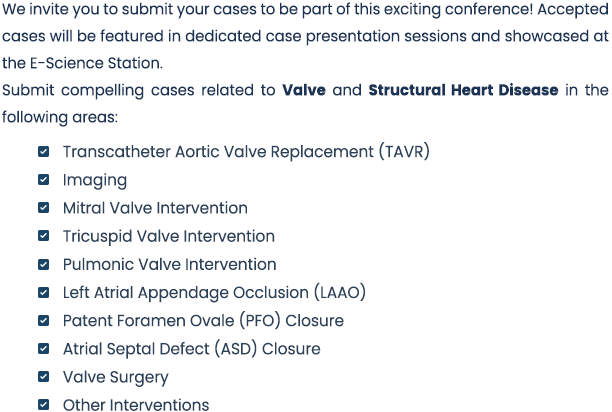612x412 pixels.
Task: Click the Valve Surgery checkbox
Action: coord(43,376)
